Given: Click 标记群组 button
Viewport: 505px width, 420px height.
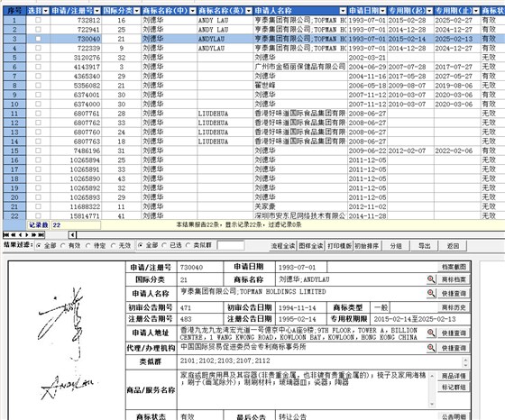Looking at the screenshot, I should pos(454,388).
